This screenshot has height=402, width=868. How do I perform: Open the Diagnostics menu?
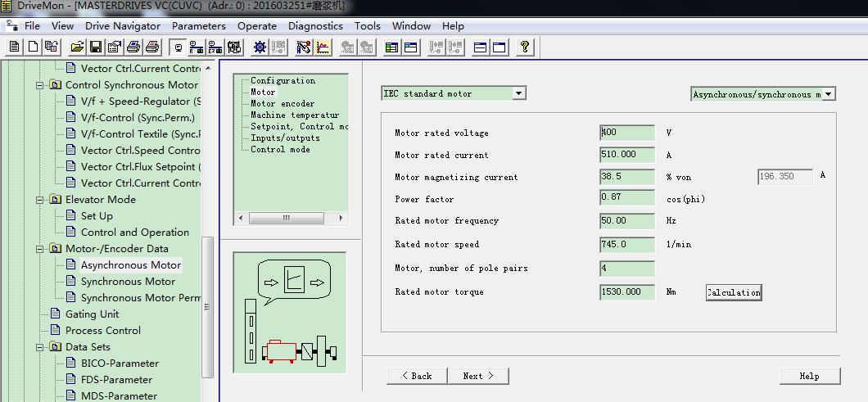[x=315, y=26]
